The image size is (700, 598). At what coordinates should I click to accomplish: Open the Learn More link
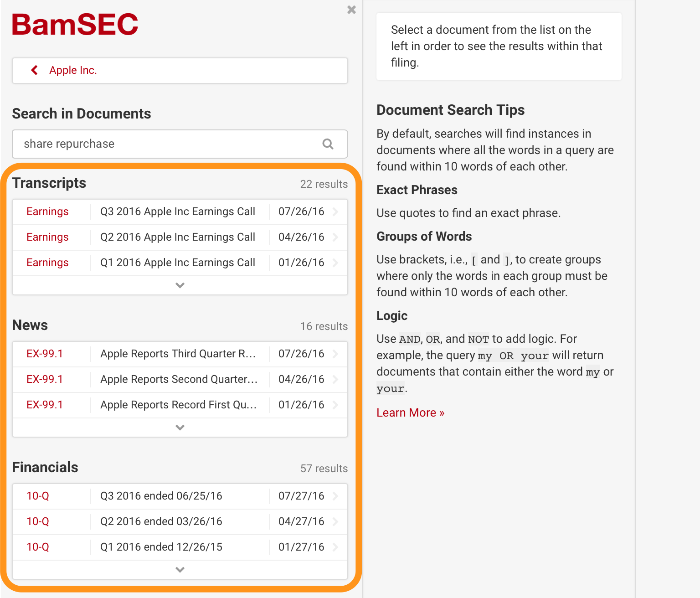410,412
